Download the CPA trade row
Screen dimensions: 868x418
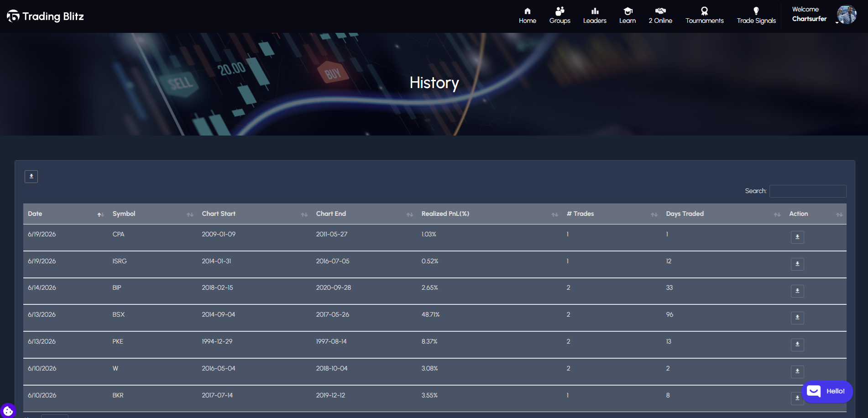point(797,237)
